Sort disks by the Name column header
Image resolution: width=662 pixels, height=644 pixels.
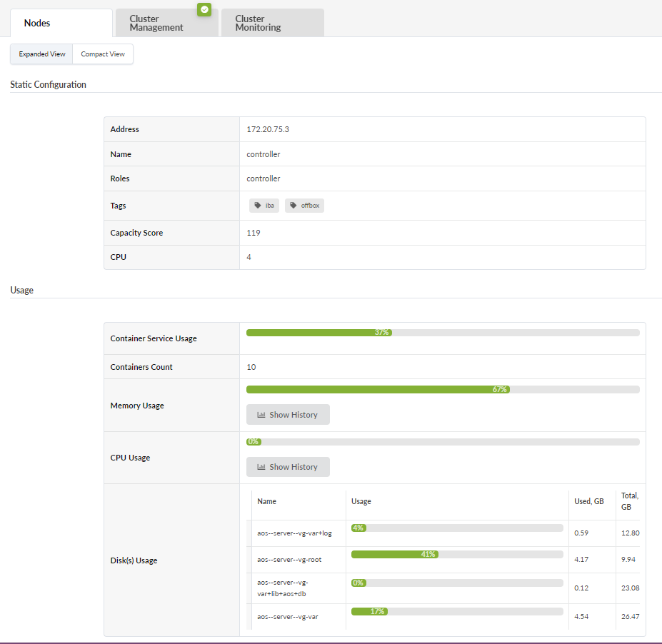(x=267, y=501)
